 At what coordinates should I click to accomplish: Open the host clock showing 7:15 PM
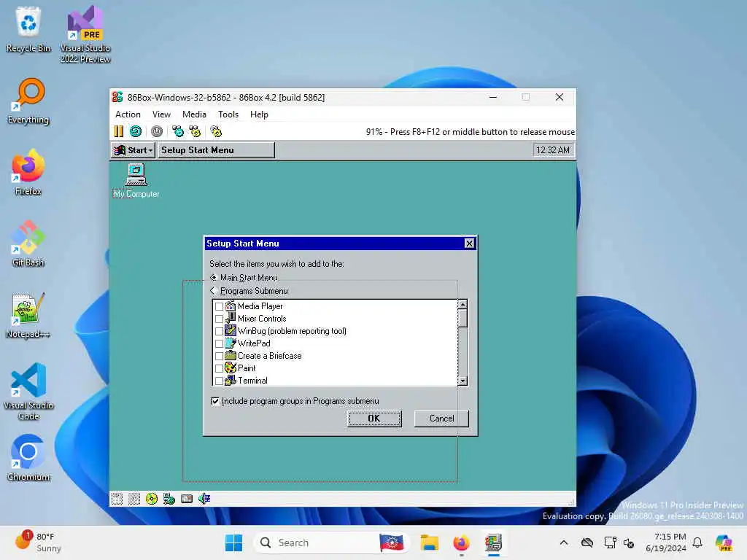tap(665, 542)
